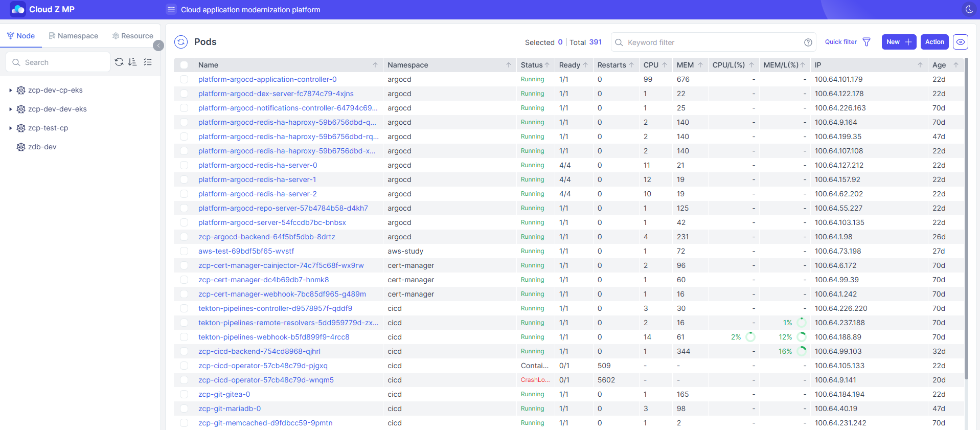980x430 pixels.
Task: Click the 5602 restarts value
Action: point(606,380)
